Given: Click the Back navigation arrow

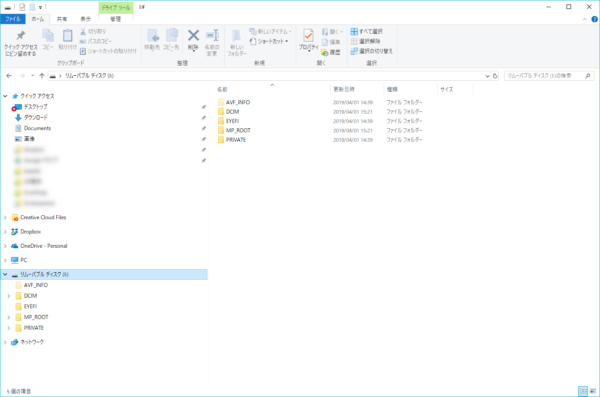Looking at the screenshot, I should click(x=9, y=76).
